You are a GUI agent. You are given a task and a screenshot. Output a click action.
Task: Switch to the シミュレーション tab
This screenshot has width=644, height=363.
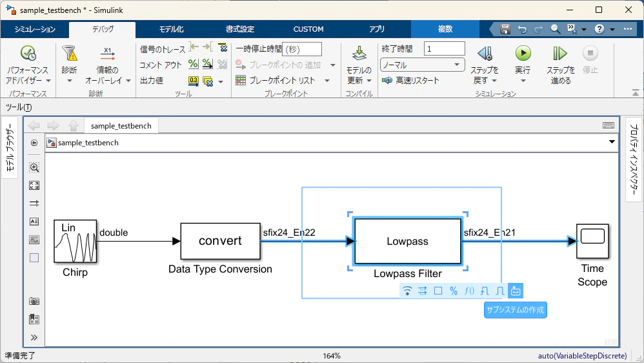tap(35, 29)
